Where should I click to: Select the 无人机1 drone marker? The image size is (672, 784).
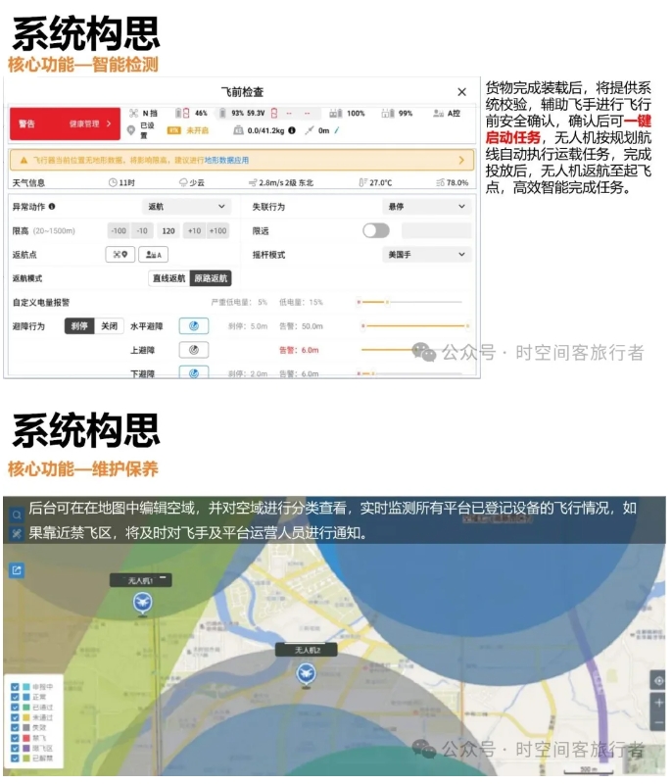coord(142,603)
